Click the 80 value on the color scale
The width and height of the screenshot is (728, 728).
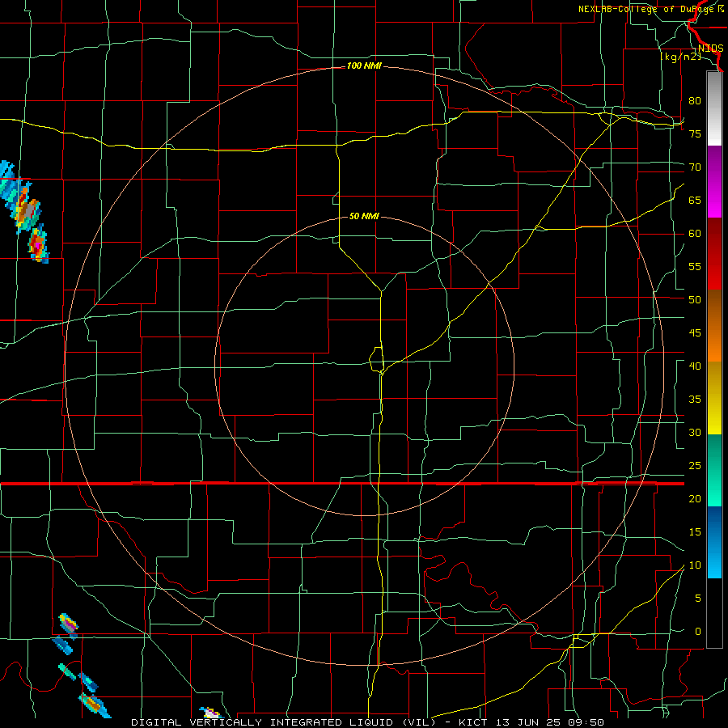695,101
